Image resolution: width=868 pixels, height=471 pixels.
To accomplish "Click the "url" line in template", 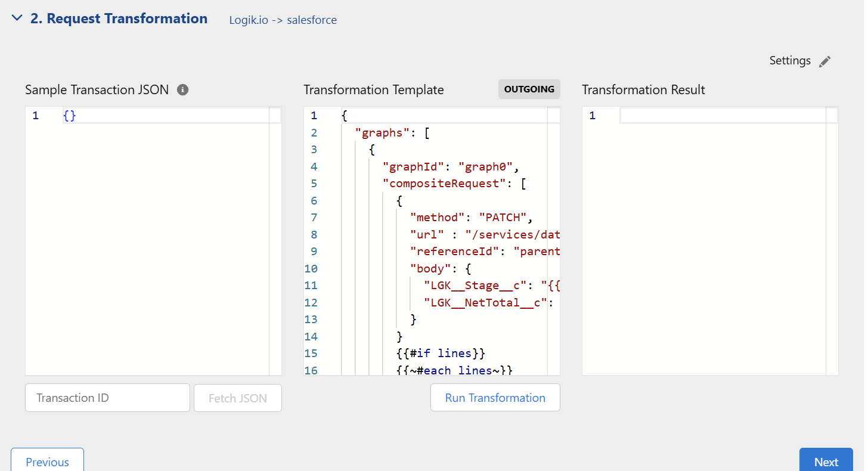I will click(x=485, y=234).
